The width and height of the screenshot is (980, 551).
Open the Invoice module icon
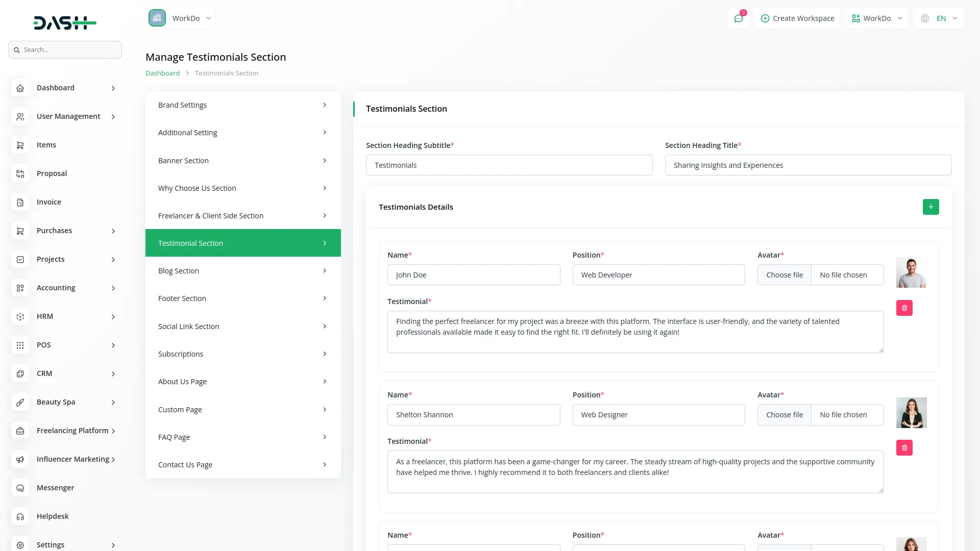pyautogui.click(x=20, y=202)
